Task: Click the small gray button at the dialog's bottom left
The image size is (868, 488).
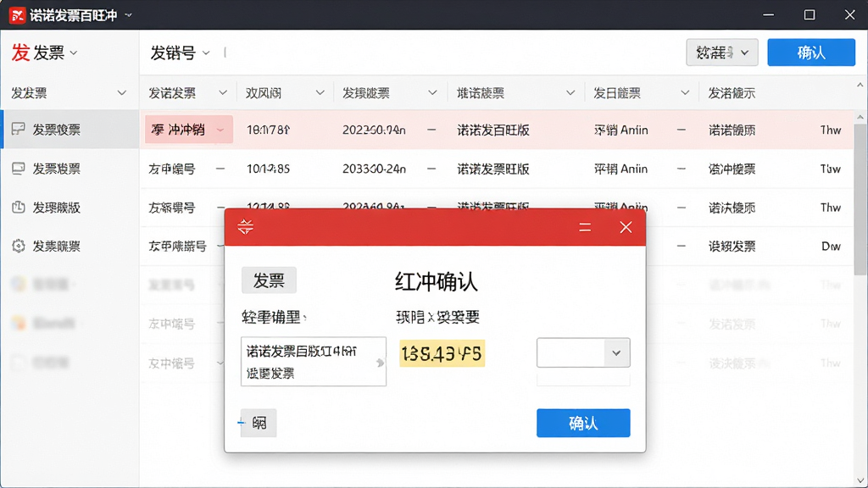Action: [259, 423]
